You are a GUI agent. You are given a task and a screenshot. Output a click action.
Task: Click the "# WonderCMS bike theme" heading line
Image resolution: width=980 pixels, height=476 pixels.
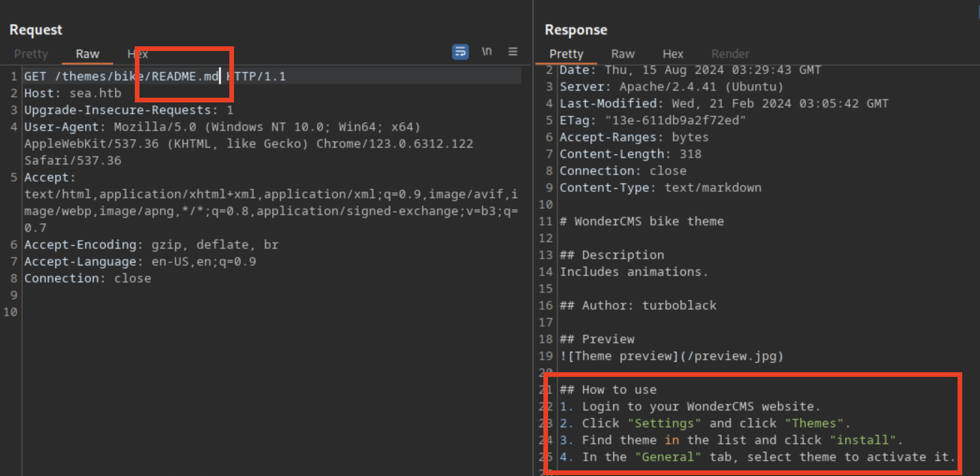tap(642, 222)
